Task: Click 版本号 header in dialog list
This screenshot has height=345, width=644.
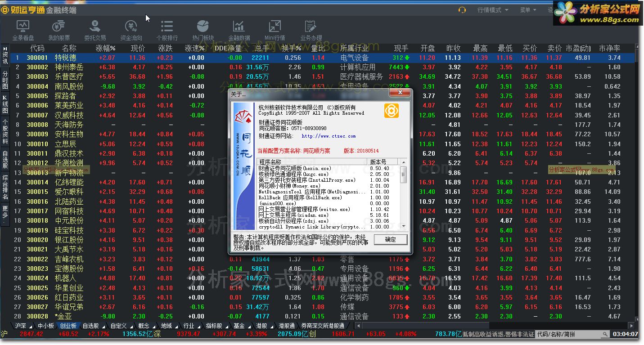Action: click(x=383, y=162)
